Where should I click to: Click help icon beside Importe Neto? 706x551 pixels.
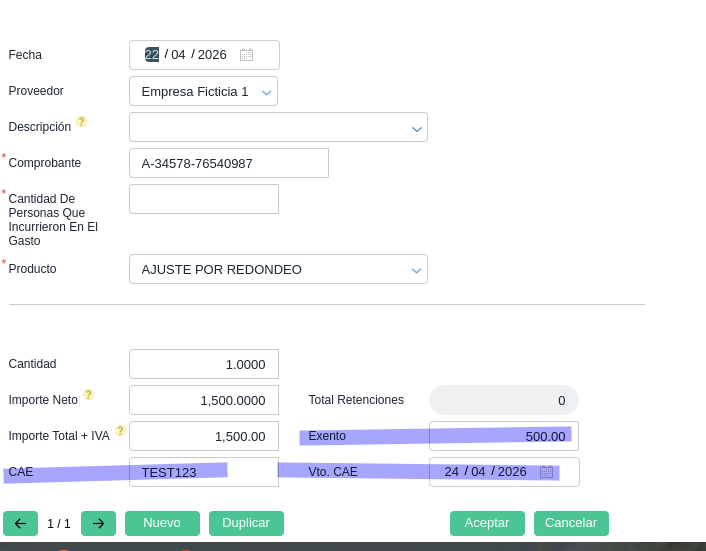point(89,395)
